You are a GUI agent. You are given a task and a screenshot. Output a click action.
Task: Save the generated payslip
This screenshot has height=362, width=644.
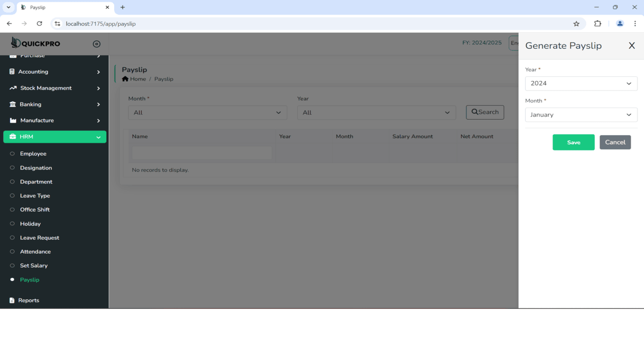(573, 142)
